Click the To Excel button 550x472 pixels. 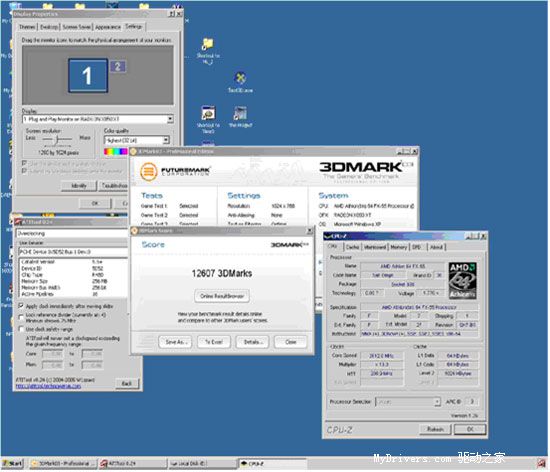(214, 342)
